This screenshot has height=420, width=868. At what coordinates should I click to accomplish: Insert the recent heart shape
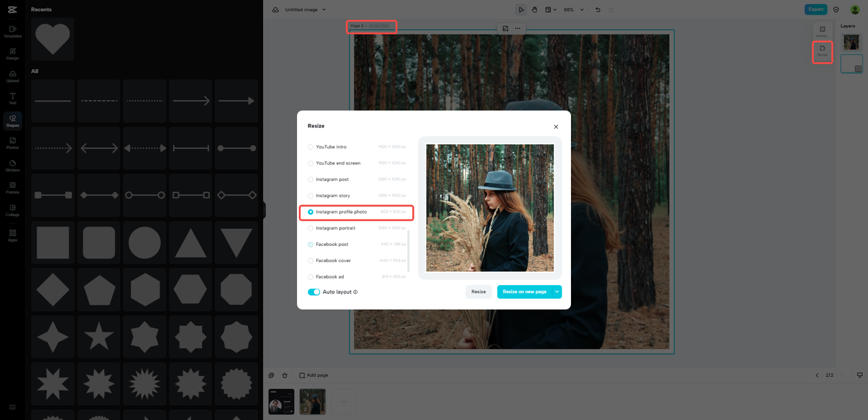pos(52,39)
